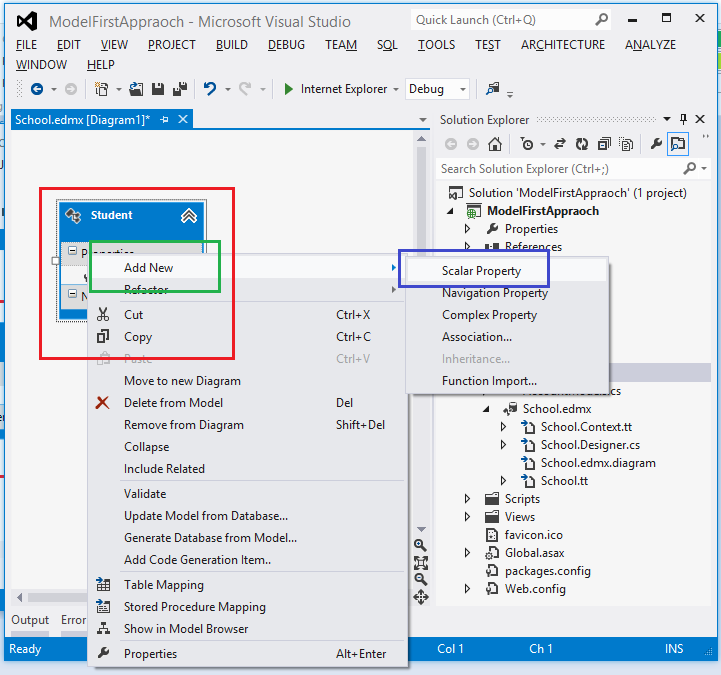
Task: Click the Navigate Backward toolbar icon
Action: tap(37, 89)
